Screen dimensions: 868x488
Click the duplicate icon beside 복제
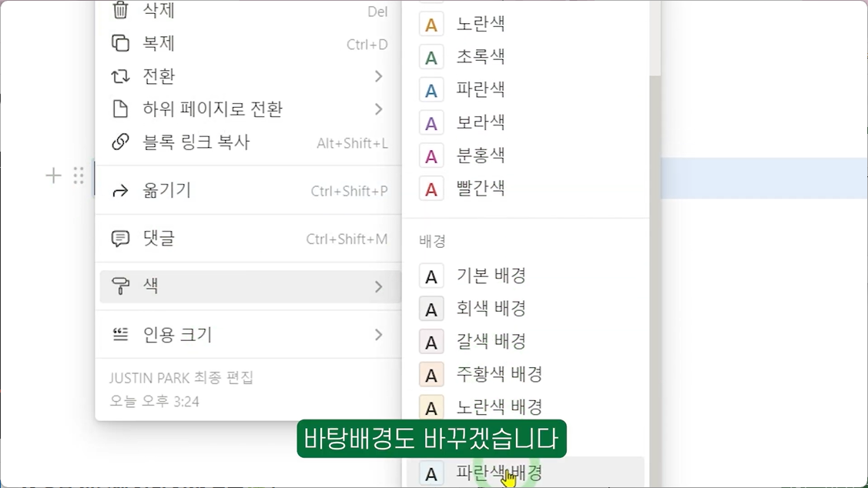pyautogui.click(x=120, y=43)
